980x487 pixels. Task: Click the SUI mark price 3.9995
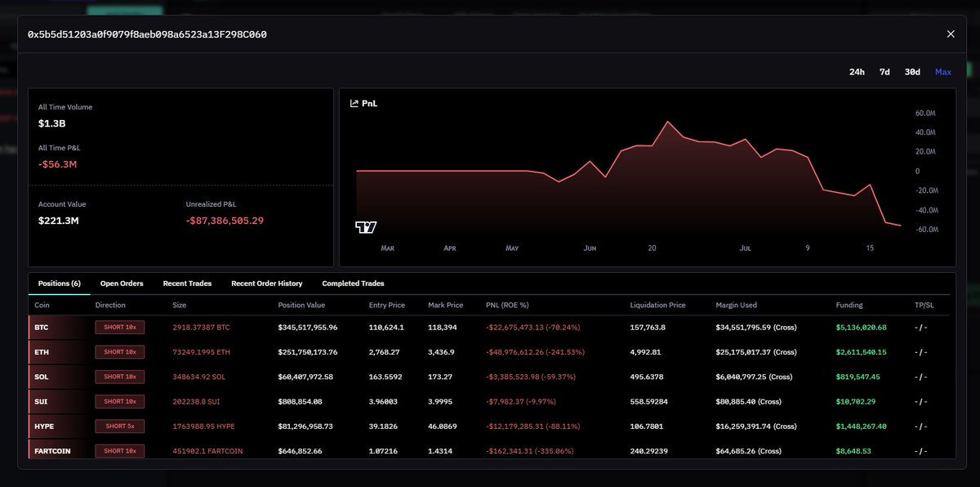click(442, 401)
